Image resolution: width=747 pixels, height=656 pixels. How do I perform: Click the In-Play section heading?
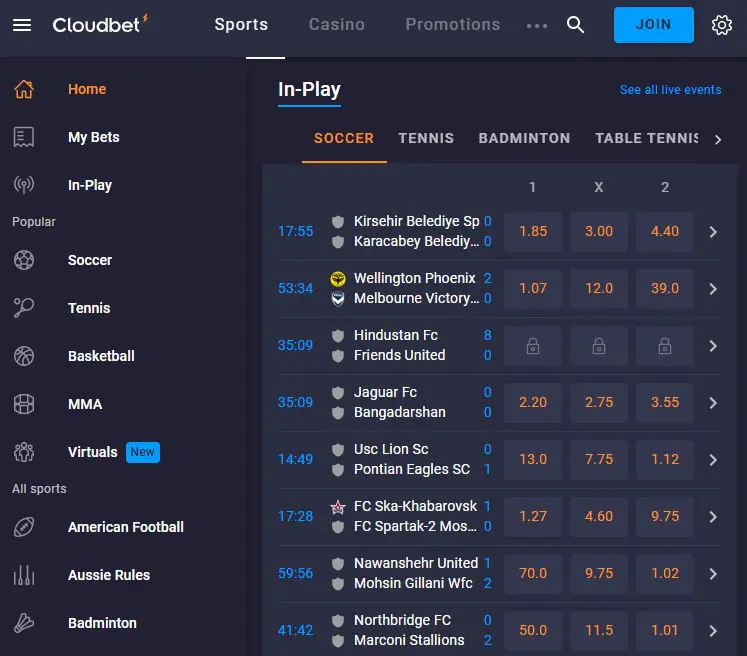click(309, 90)
